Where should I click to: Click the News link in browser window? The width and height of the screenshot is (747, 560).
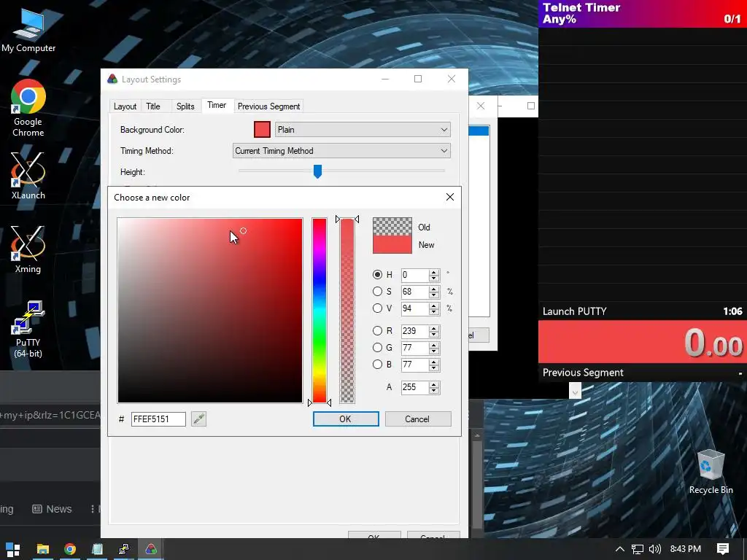(x=52, y=509)
